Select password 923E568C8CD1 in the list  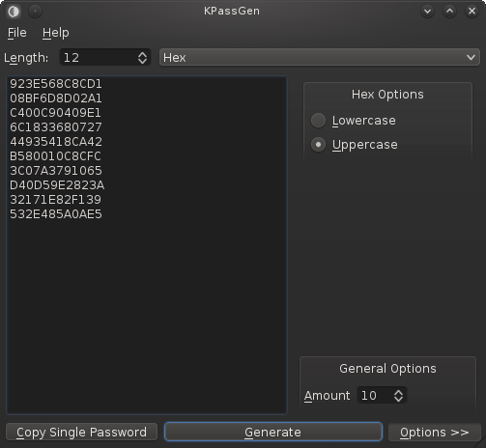tap(56, 84)
